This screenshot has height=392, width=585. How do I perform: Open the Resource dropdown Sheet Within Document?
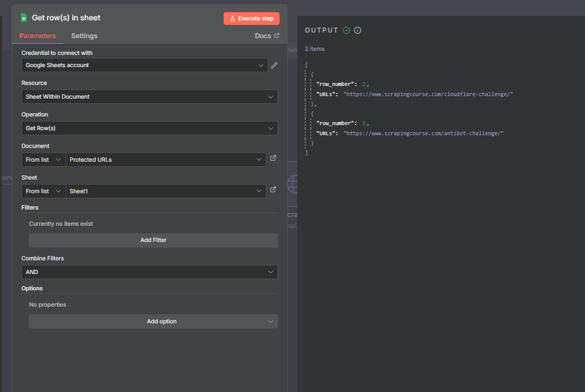click(x=149, y=97)
